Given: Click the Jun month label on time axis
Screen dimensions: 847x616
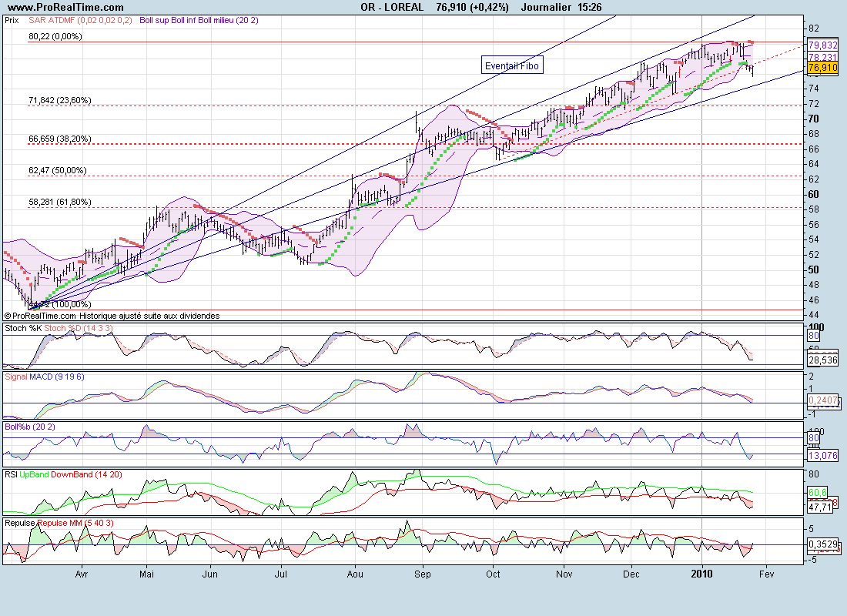Looking at the screenshot, I should 210,574.
